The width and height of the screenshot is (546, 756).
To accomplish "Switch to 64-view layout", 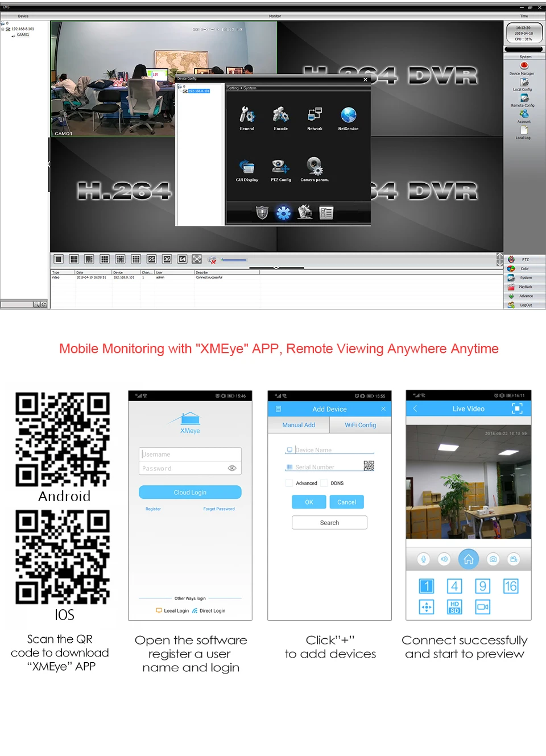I will pyautogui.click(x=182, y=259).
